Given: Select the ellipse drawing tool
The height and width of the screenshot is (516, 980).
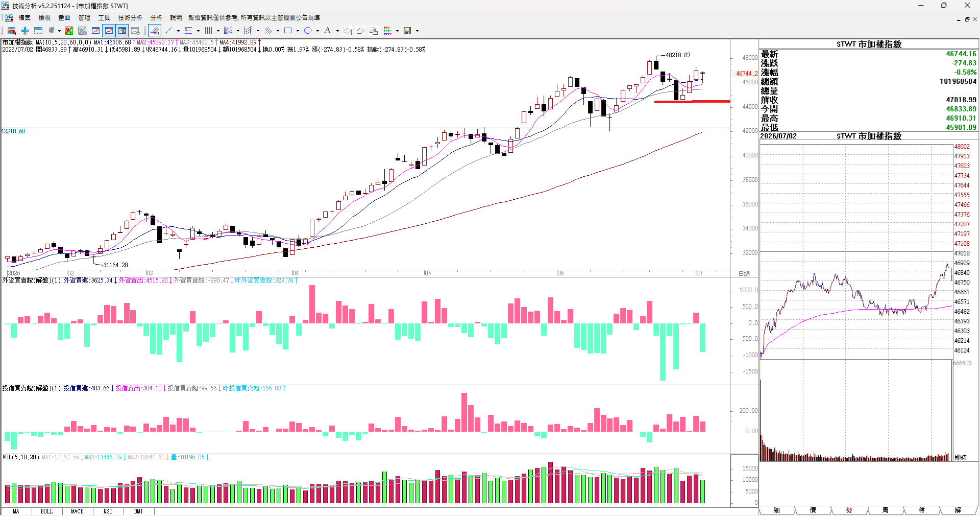Looking at the screenshot, I should coord(308,31).
